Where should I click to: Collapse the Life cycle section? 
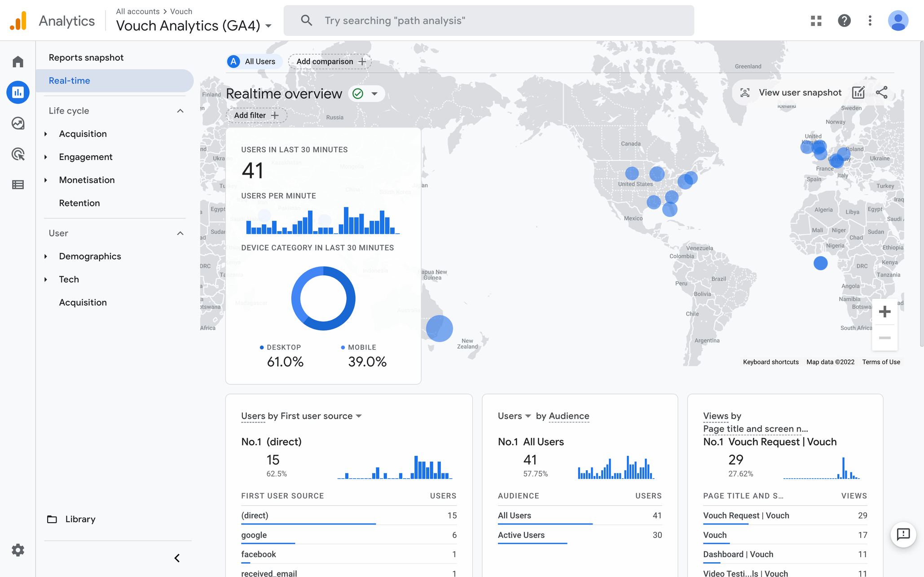180,111
